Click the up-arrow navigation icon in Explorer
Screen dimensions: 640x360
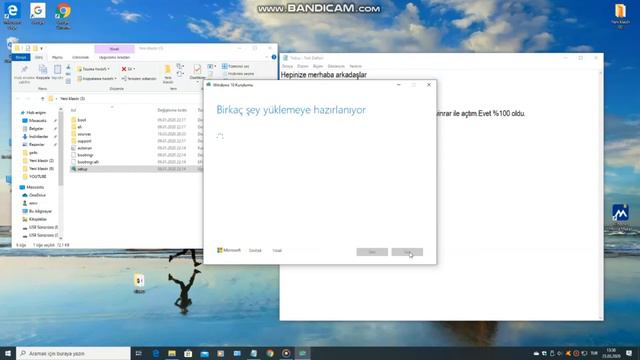[x=42, y=99]
